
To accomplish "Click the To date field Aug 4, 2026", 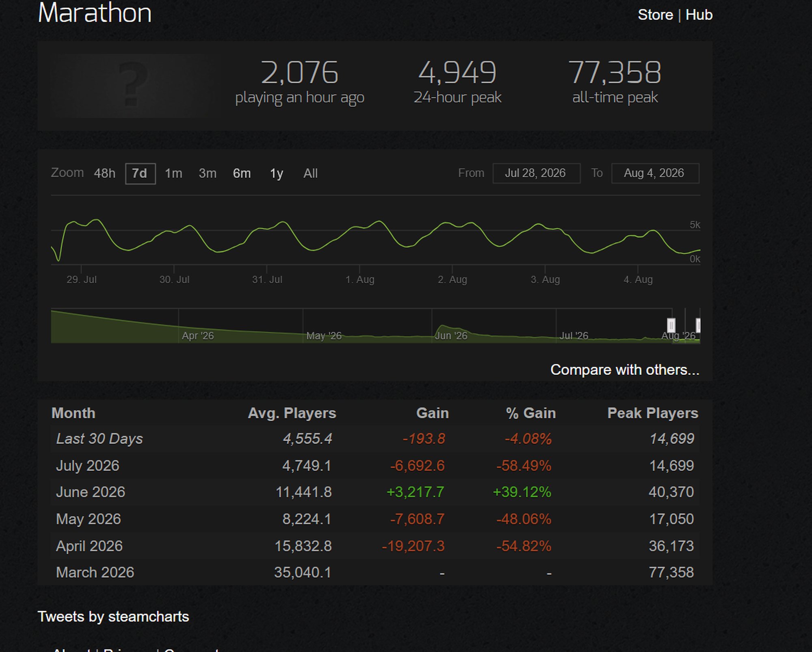I will 655,173.
